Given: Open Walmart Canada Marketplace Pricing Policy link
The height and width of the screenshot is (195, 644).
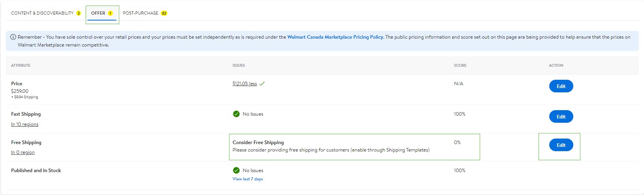Looking at the screenshot, I should pos(335,37).
